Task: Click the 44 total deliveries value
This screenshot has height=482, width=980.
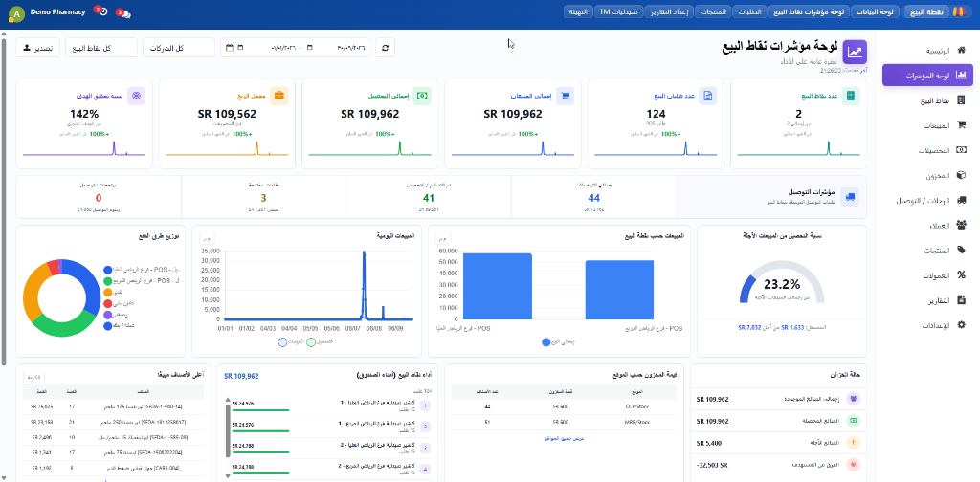Action: coord(594,199)
